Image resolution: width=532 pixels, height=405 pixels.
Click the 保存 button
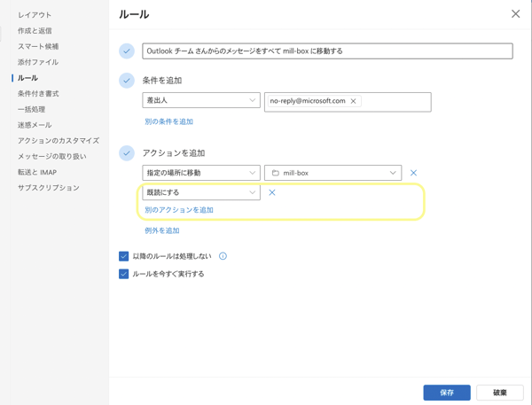tap(447, 393)
